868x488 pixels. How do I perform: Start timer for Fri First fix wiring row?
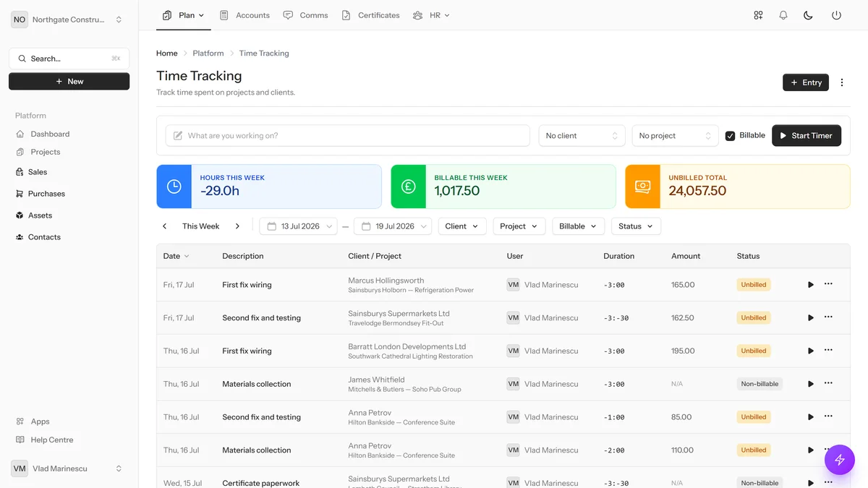point(811,285)
